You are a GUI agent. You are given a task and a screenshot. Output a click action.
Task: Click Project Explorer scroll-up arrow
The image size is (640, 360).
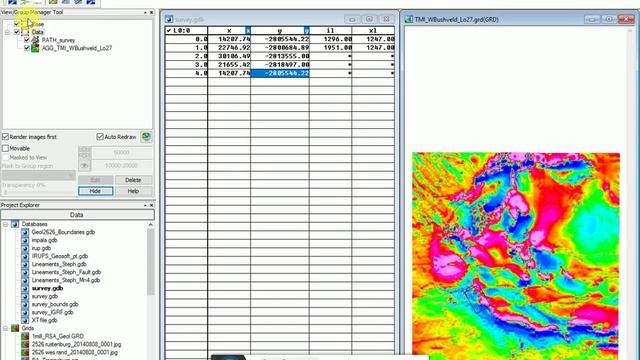click(x=151, y=225)
